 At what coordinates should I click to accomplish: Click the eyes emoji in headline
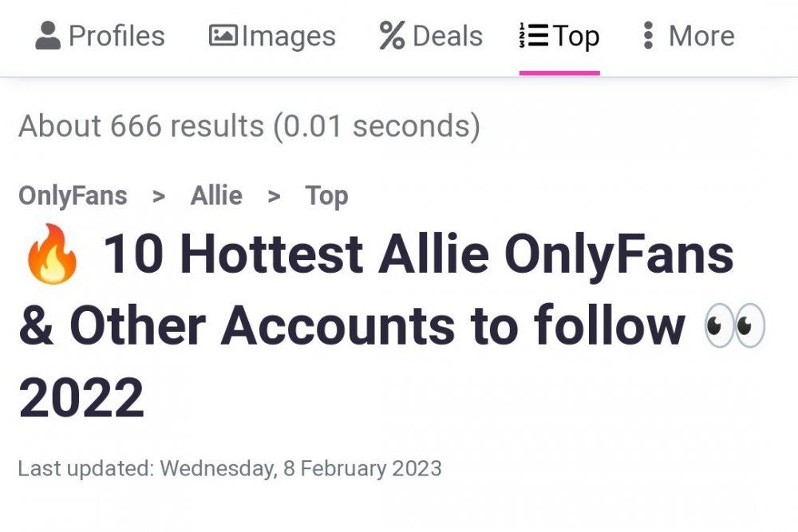point(735,327)
